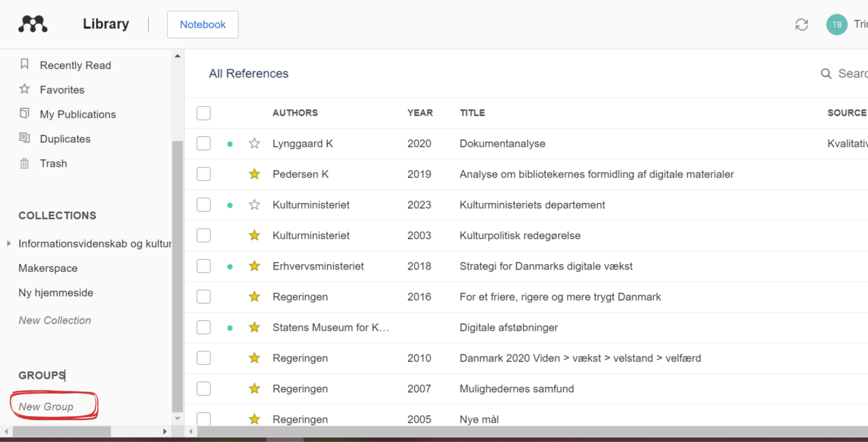The width and height of the screenshot is (868, 442).
Task: Click the sync refresh icon
Action: (x=801, y=24)
